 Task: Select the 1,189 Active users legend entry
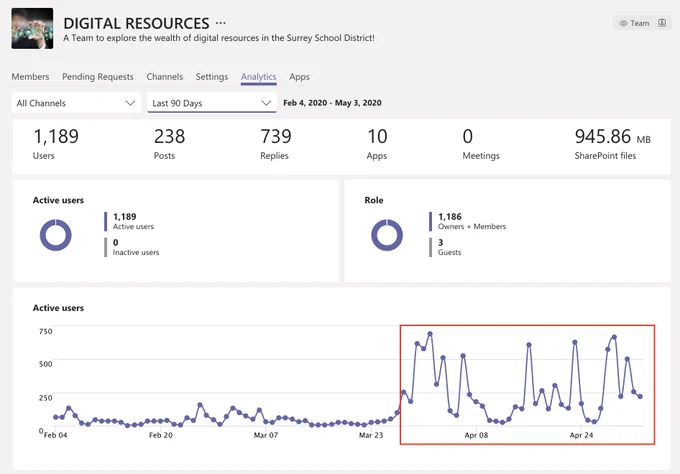(x=130, y=221)
